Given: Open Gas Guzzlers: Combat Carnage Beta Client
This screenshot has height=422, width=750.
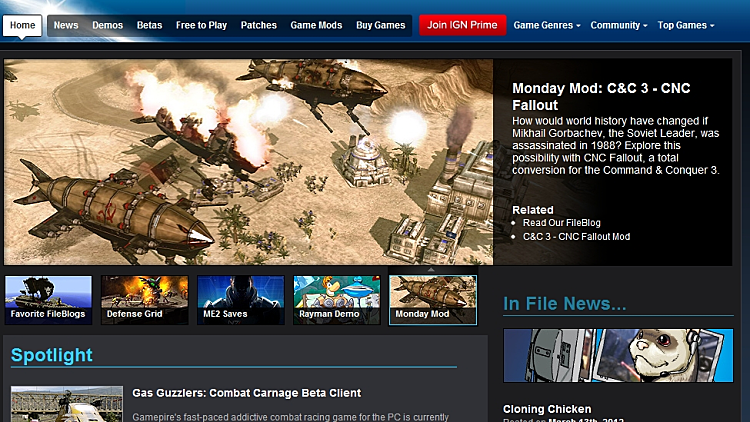Looking at the screenshot, I should [x=246, y=393].
